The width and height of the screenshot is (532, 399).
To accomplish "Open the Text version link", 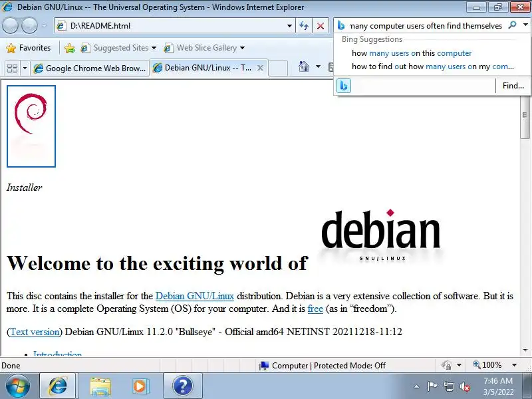I will 35,332.
